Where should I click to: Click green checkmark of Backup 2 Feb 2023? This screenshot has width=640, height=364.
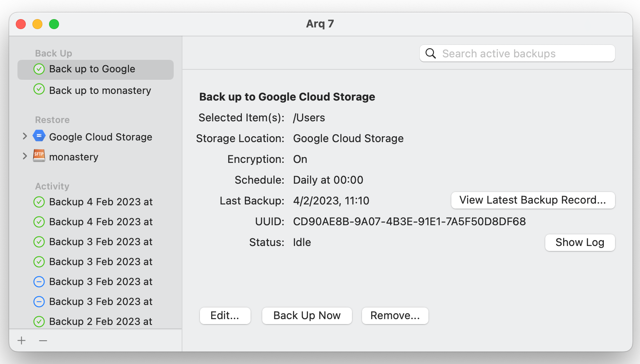pyautogui.click(x=39, y=321)
